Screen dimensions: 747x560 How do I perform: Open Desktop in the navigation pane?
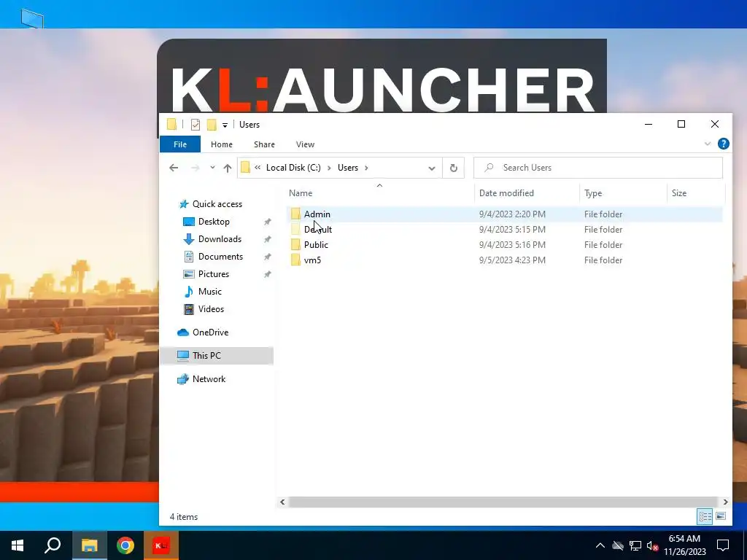click(214, 222)
